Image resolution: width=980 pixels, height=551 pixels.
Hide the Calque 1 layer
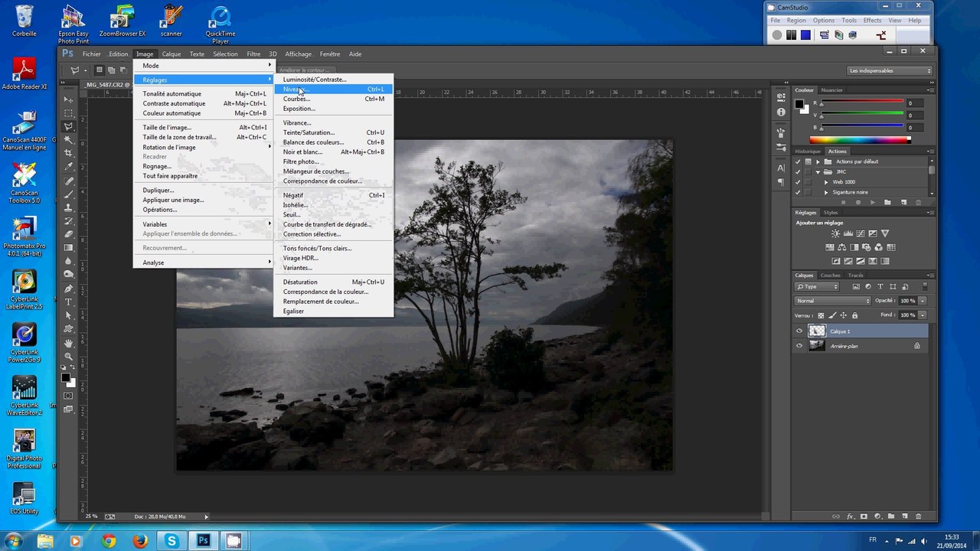click(799, 331)
